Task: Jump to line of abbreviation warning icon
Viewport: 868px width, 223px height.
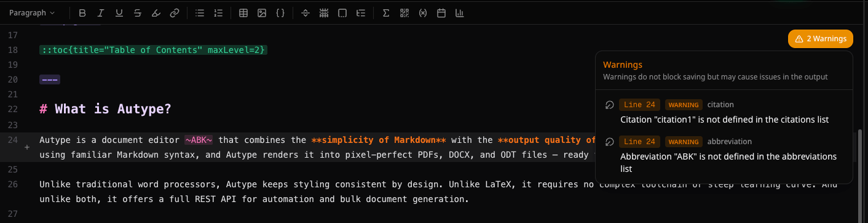Action: 609,142
